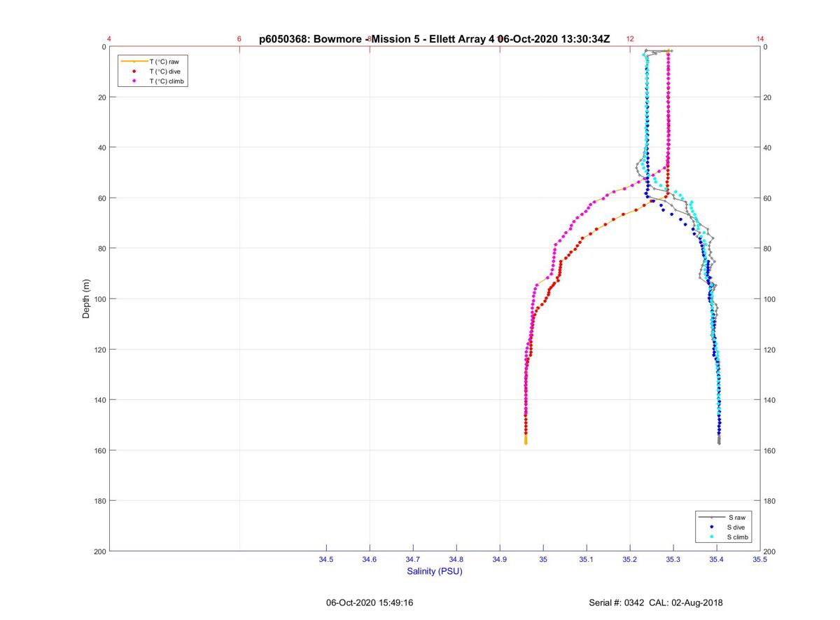Click the "35.3" salinity tick label

pyautogui.click(x=673, y=559)
